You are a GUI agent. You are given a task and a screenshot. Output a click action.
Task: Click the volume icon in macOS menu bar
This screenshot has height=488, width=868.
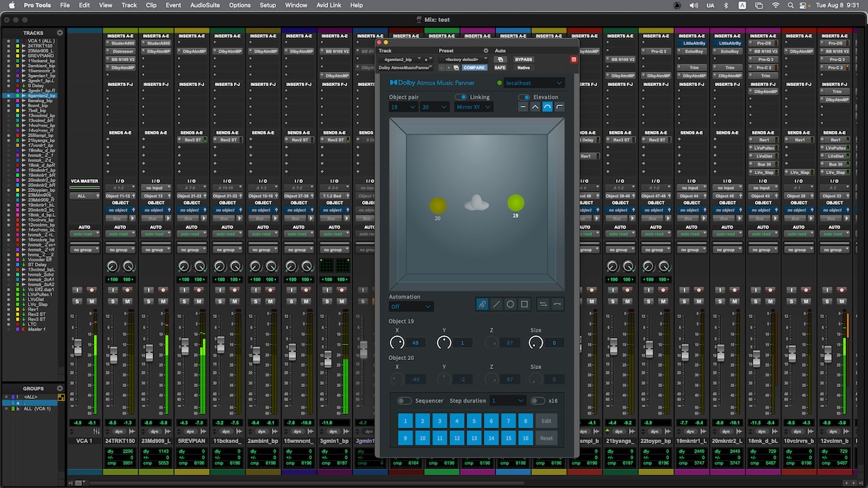(x=694, y=5)
